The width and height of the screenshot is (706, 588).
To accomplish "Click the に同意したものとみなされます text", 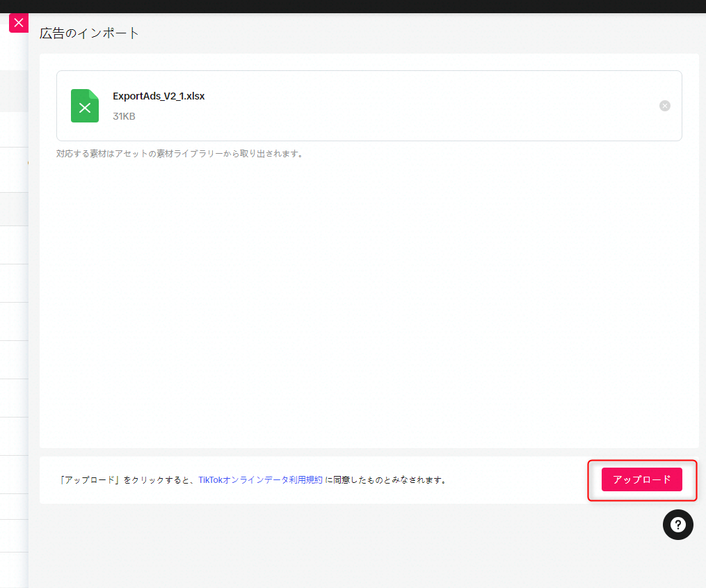I will [385, 480].
